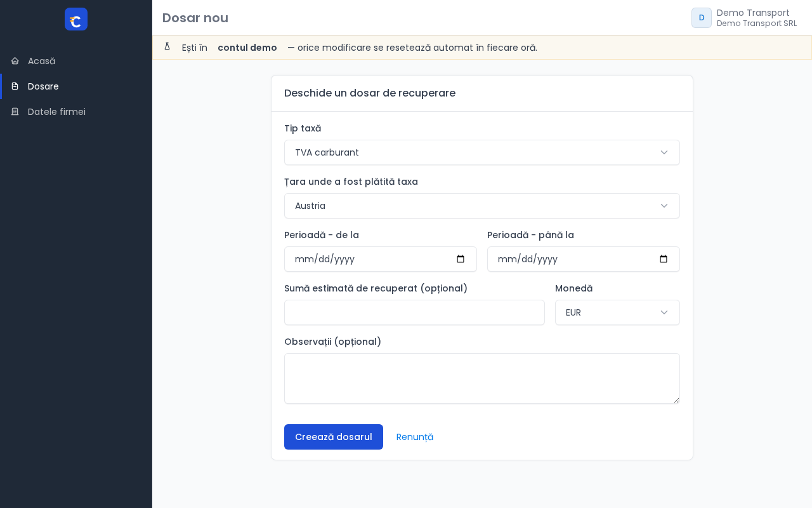Screen dimensions: 812x508
Task: Click the D user avatar
Action: [702, 18]
